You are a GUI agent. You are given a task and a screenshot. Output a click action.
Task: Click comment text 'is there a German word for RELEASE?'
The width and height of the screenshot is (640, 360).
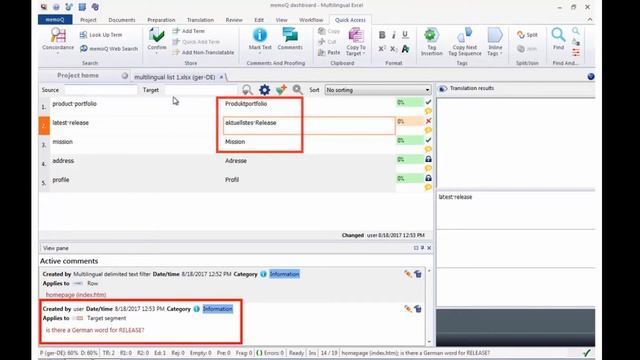pos(95,330)
